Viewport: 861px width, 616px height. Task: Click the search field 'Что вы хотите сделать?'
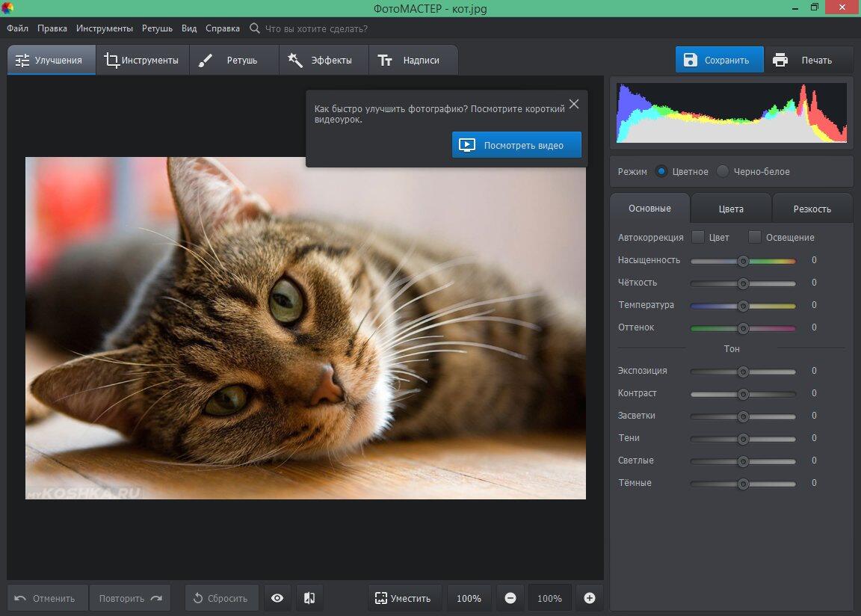click(316, 28)
